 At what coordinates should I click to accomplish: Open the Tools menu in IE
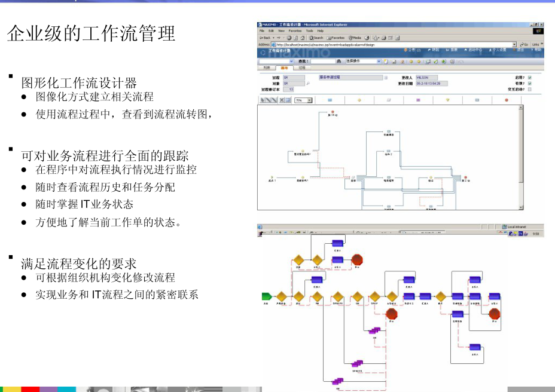[x=309, y=30]
